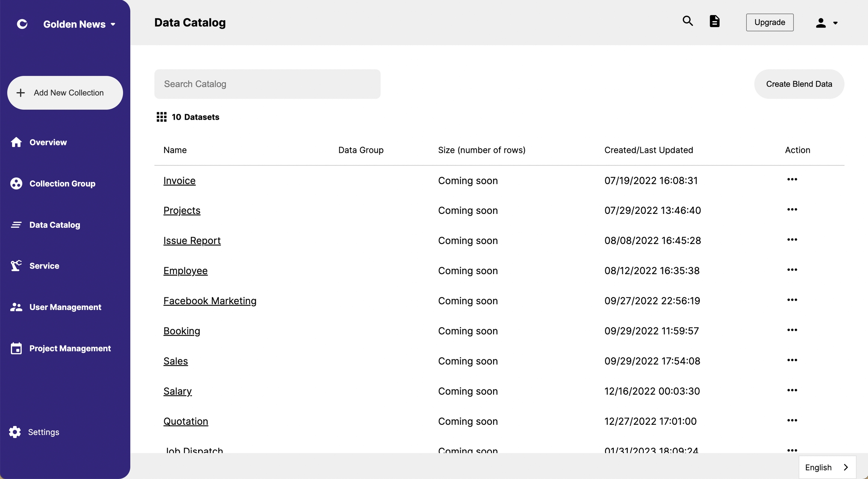The image size is (868, 479).
Task: Open actions menu for the Booking row
Action: [x=792, y=330]
